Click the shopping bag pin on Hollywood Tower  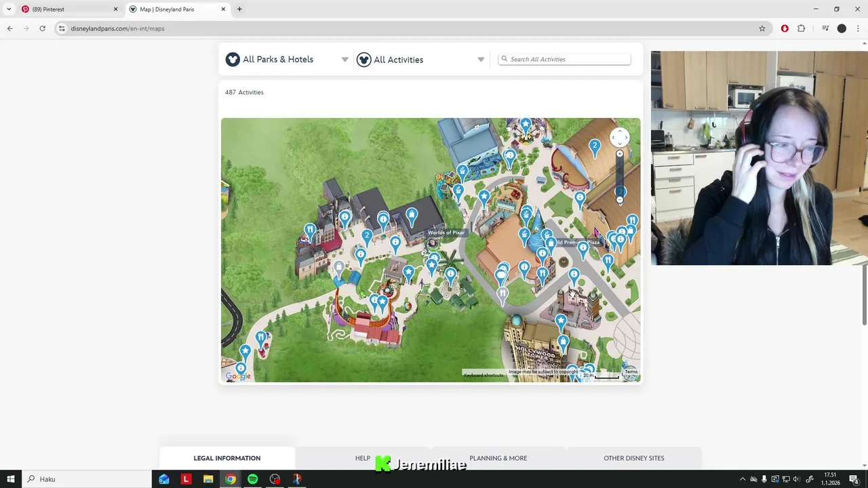coord(563,344)
